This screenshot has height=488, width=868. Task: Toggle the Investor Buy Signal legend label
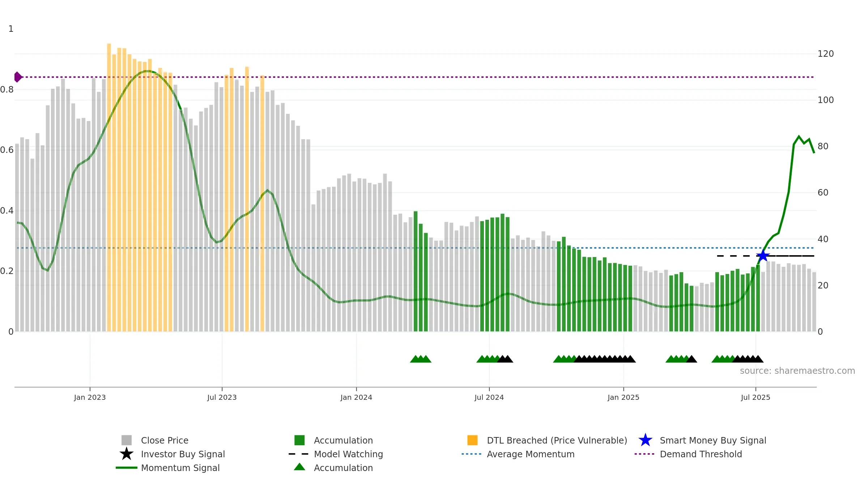[183, 454]
